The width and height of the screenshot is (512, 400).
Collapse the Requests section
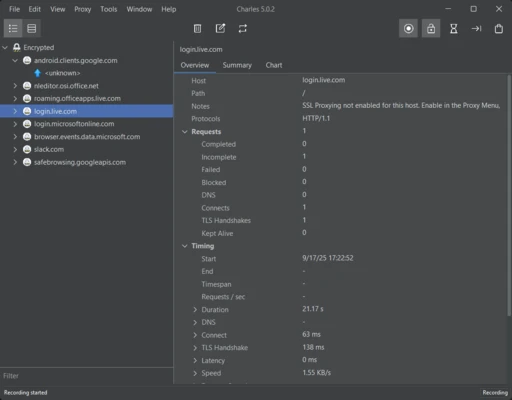point(185,132)
